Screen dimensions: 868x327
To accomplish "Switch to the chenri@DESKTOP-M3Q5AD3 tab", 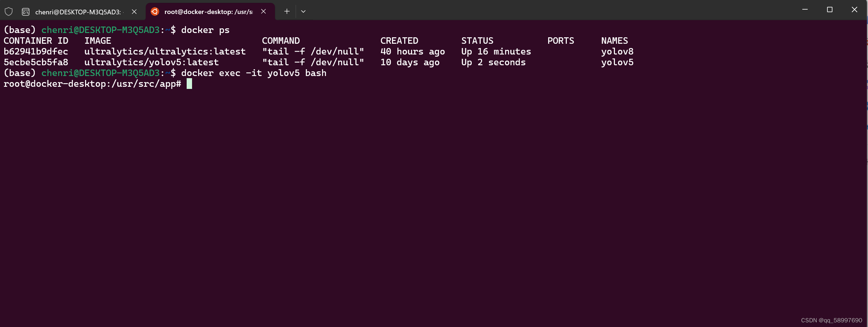I will coord(79,11).
